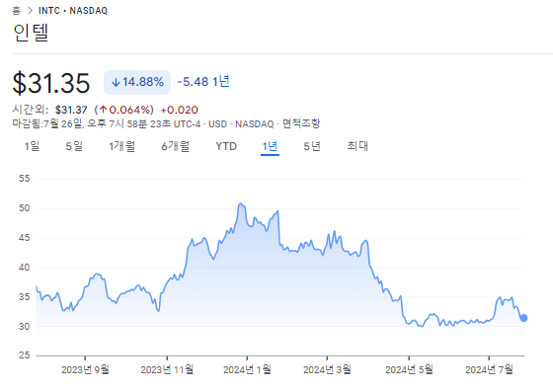Switch chart to 1일 range
This screenshot has width=553, height=392.
click(x=32, y=146)
